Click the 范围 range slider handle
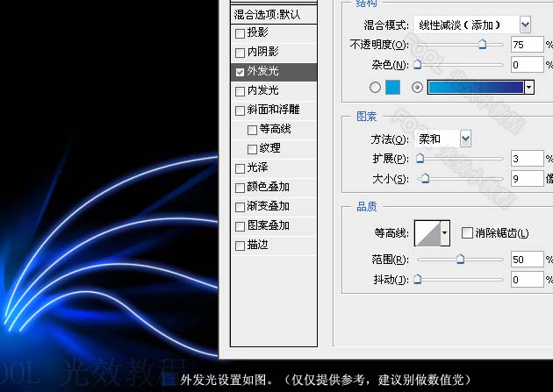 click(x=460, y=260)
